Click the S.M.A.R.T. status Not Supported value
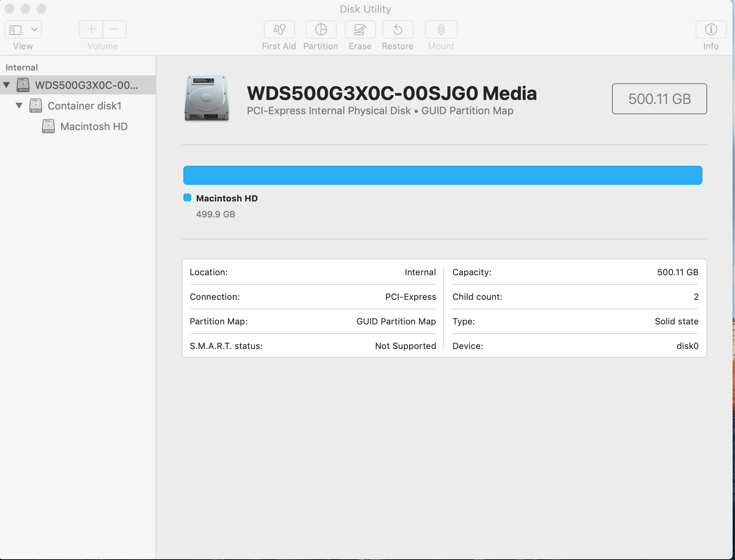Viewport: 735px width, 560px height. (406, 346)
